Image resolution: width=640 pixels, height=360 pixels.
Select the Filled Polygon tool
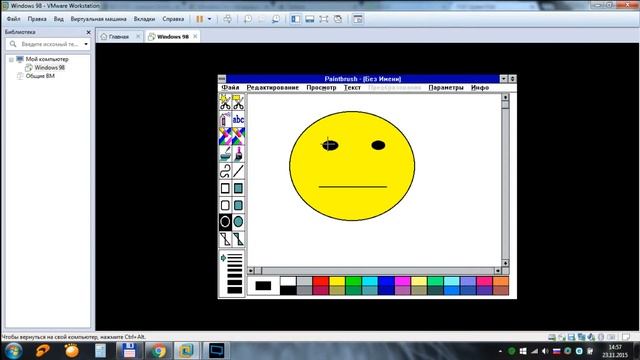(x=238, y=239)
